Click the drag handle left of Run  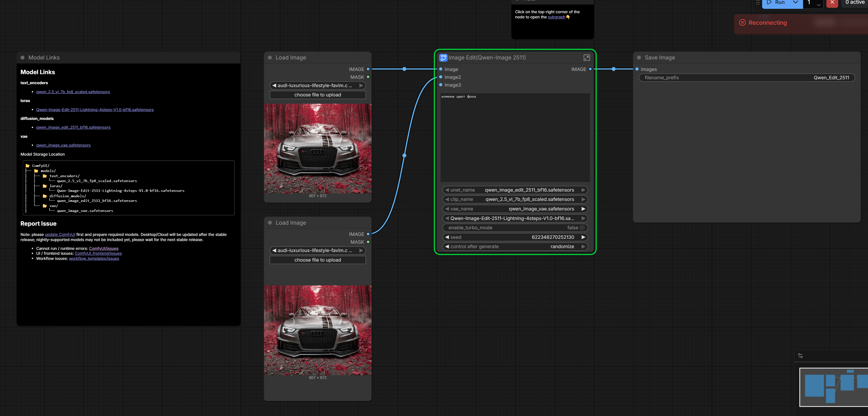[758, 3]
